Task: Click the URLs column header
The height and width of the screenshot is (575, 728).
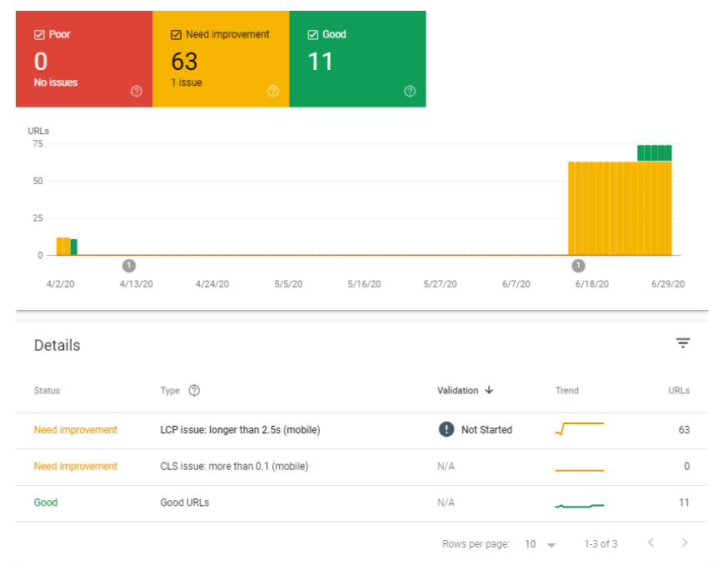Action: tap(679, 390)
